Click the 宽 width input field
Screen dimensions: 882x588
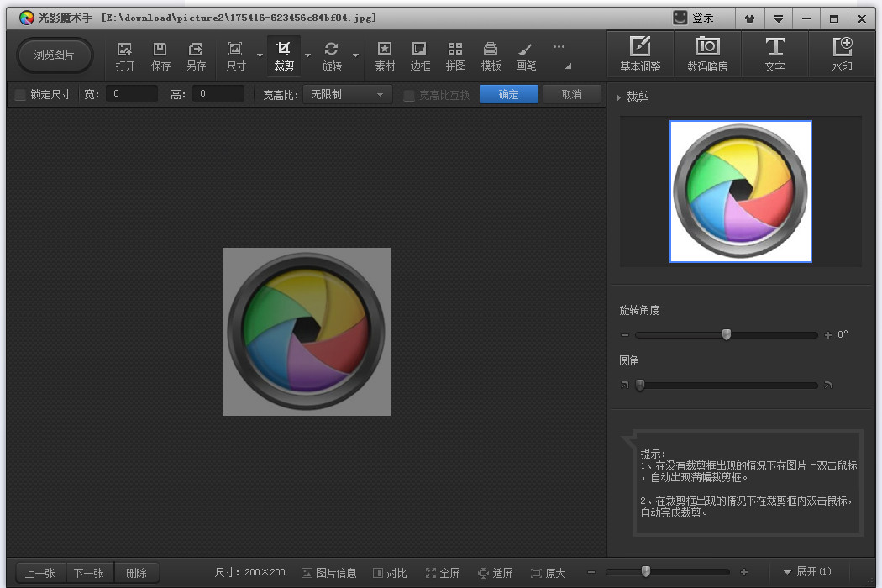[132, 93]
